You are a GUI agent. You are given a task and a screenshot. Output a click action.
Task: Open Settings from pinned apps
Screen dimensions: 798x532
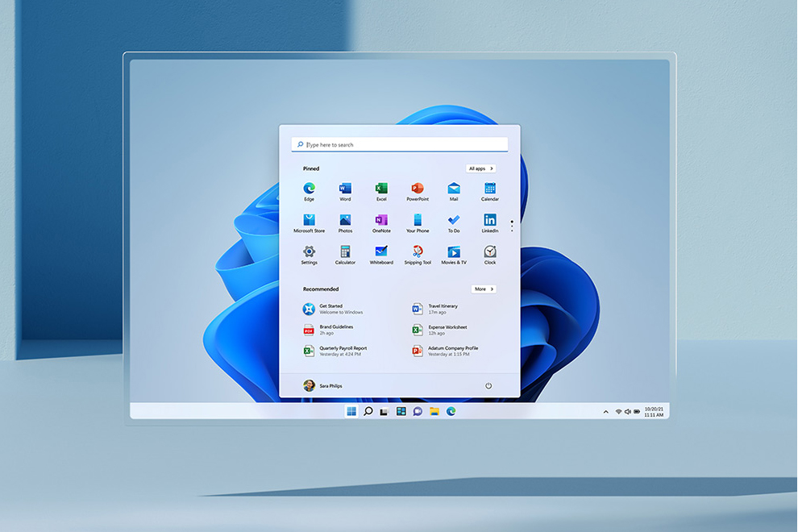coord(309,255)
